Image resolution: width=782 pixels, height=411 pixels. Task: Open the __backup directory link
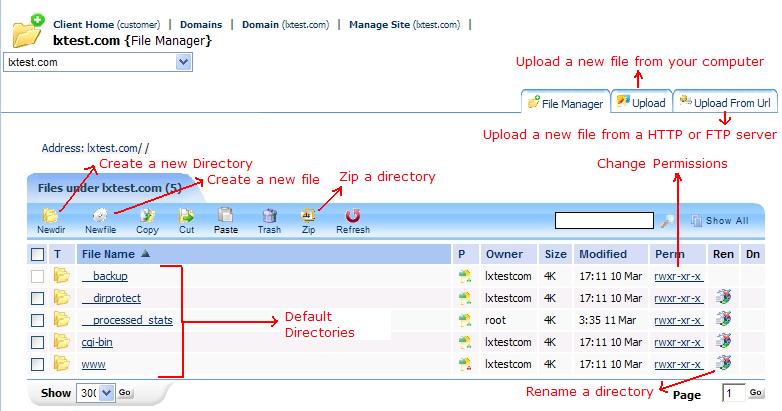click(105, 276)
